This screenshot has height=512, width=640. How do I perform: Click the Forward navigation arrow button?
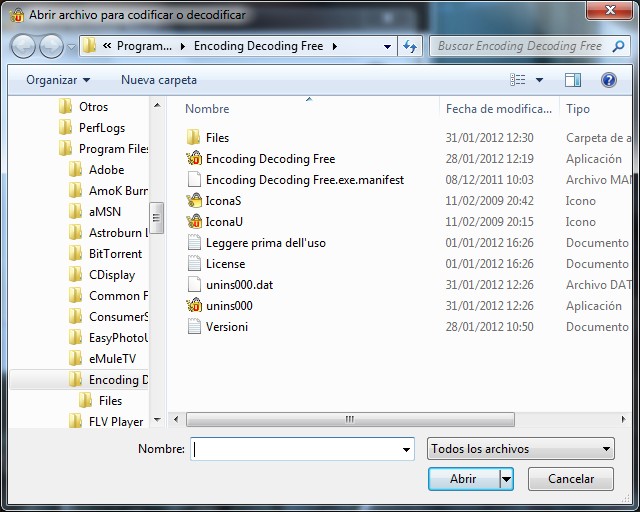pos(51,46)
